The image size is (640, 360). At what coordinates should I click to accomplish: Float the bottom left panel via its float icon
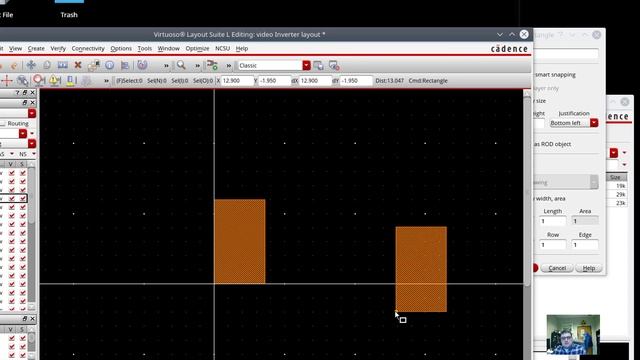click(24, 319)
